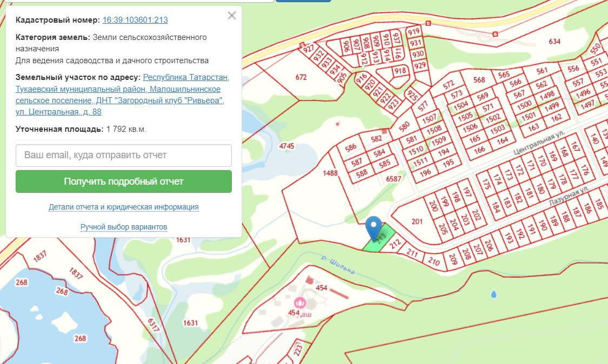
Task: Select parcel 209 on the map
Action: pos(453,259)
